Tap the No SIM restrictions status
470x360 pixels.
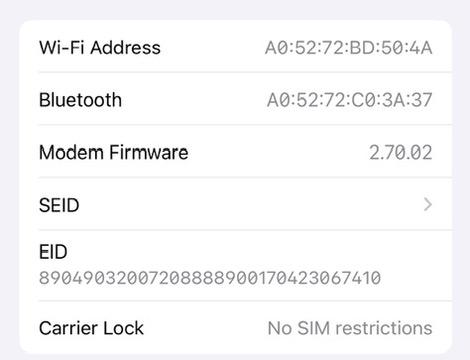pyautogui.click(x=350, y=328)
